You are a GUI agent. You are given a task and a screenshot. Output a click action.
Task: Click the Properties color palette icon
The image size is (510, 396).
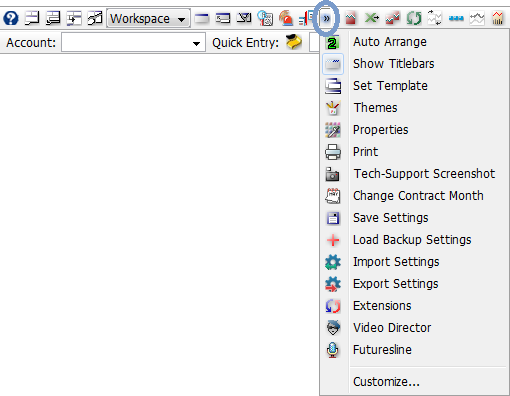coord(333,130)
